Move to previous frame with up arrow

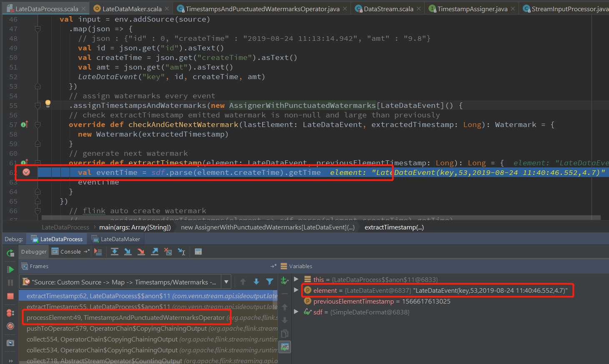[x=243, y=282]
